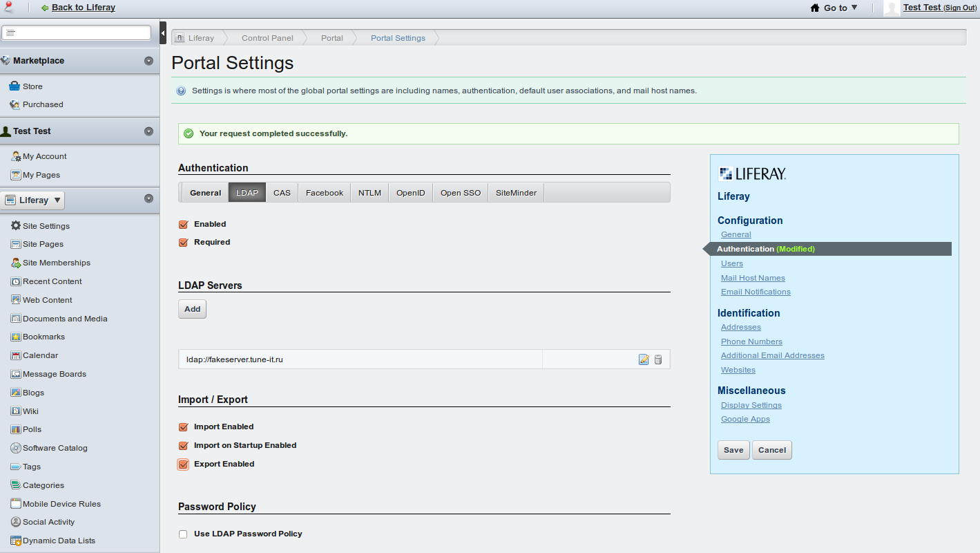Collapse the Marketplace section using its arrow
The height and width of the screenshot is (553, 980).
point(148,61)
